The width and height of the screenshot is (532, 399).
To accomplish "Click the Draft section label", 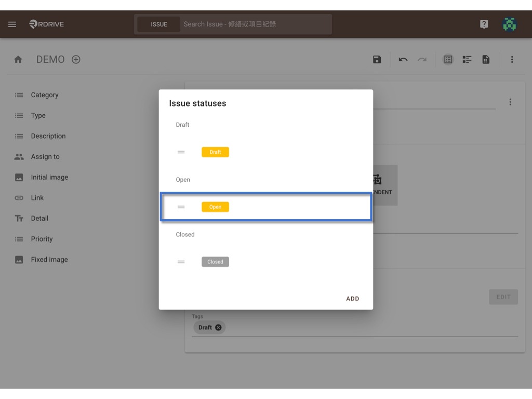I will coord(182,125).
